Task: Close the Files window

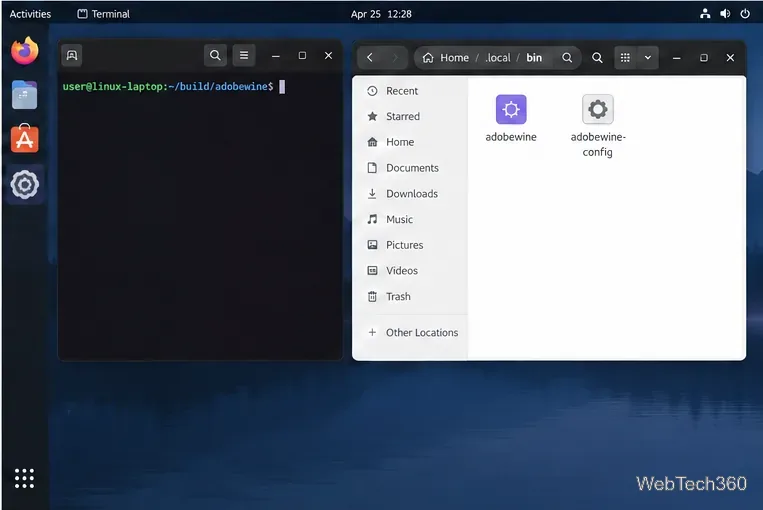Action: point(730,58)
